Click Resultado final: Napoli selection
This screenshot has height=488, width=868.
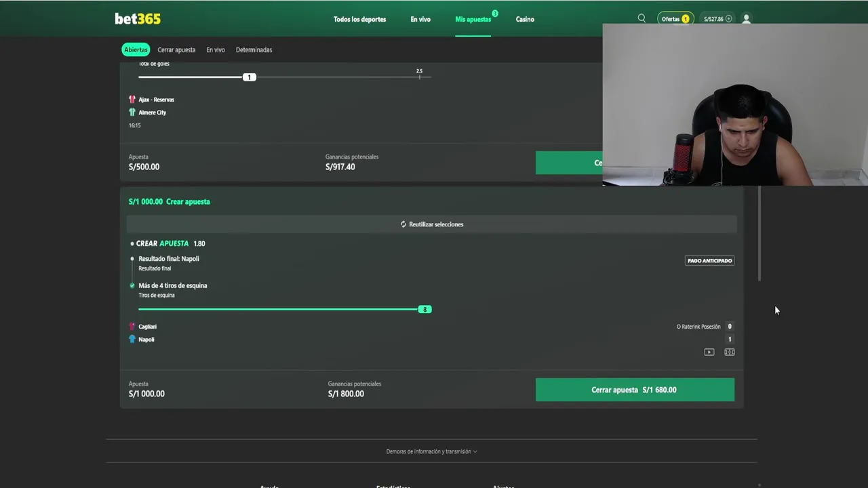(x=169, y=258)
